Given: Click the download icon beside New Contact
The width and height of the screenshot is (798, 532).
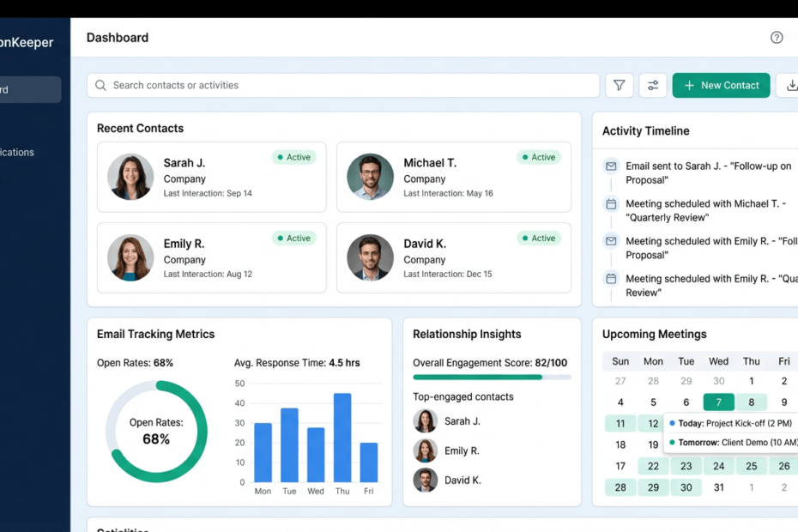Looking at the screenshot, I should coord(789,86).
